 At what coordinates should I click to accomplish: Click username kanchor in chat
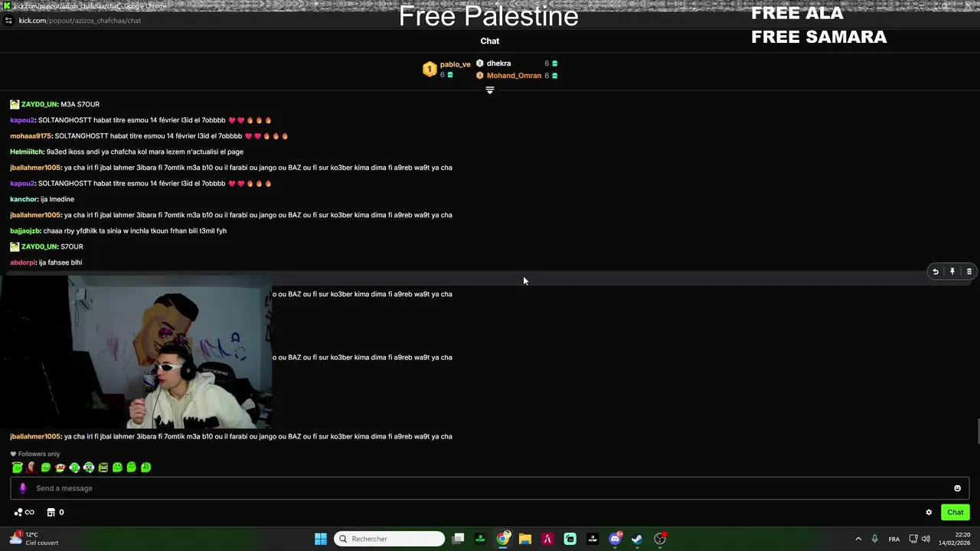coord(24,199)
